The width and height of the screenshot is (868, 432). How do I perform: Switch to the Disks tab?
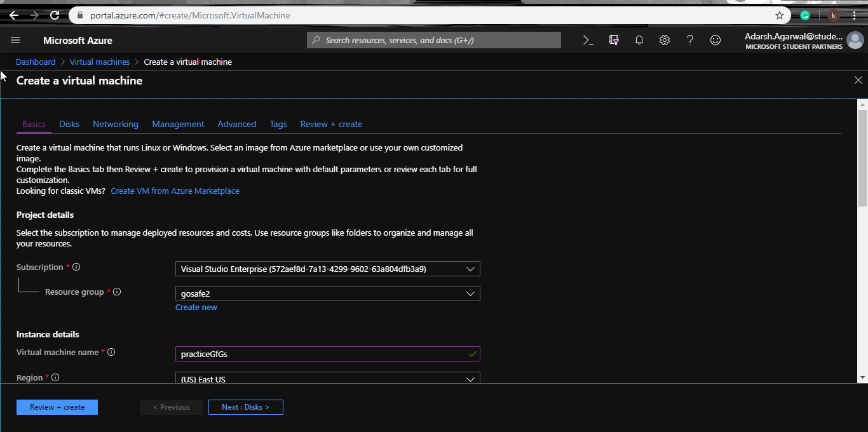[69, 124]
